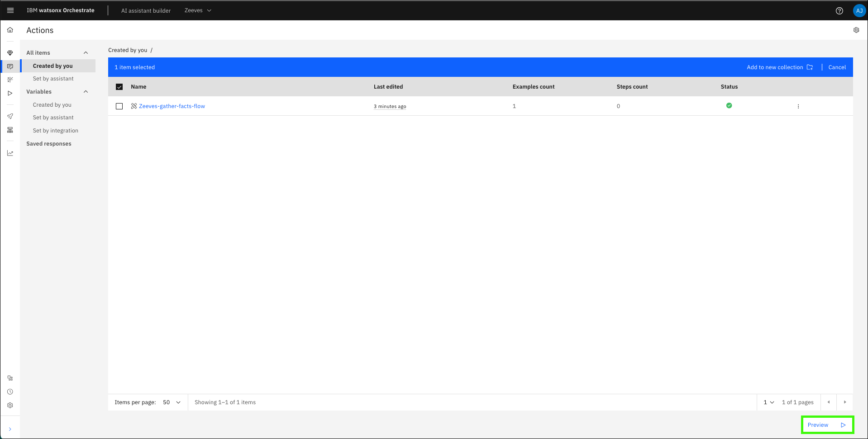Click the Preview button at bottom right
Image resolution: width=868 pixels, height=439 pixels.
(x=826, y=425)
